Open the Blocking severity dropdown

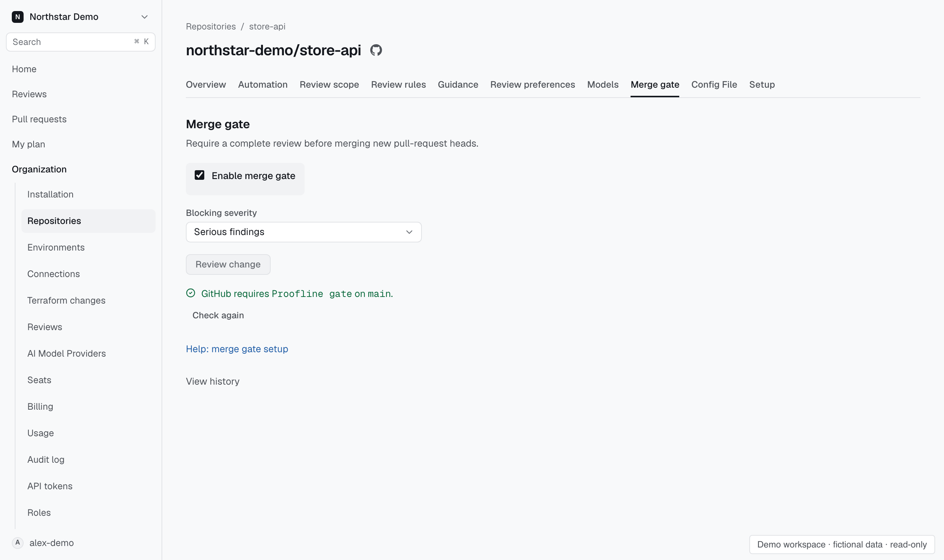(303, 232)
